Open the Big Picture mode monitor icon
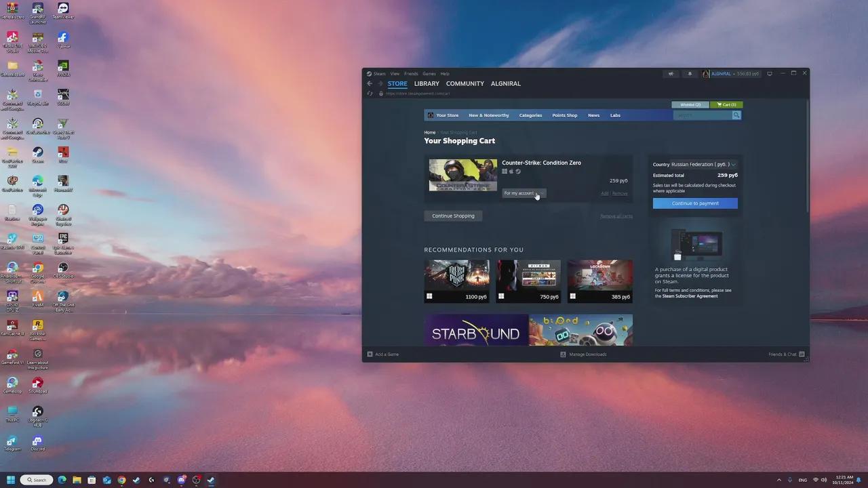This screenshot has width=868, height=488. coord(770,74)
